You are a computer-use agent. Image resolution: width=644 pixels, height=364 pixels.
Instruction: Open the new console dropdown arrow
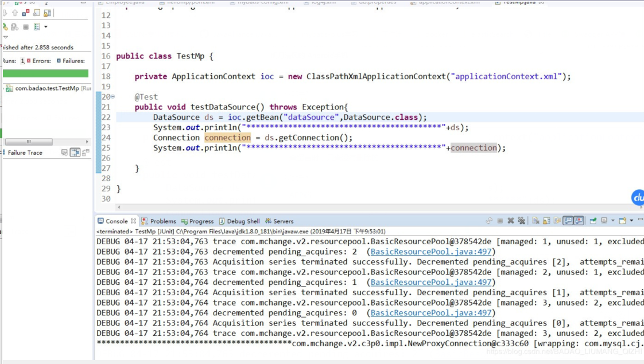point(632,221)
